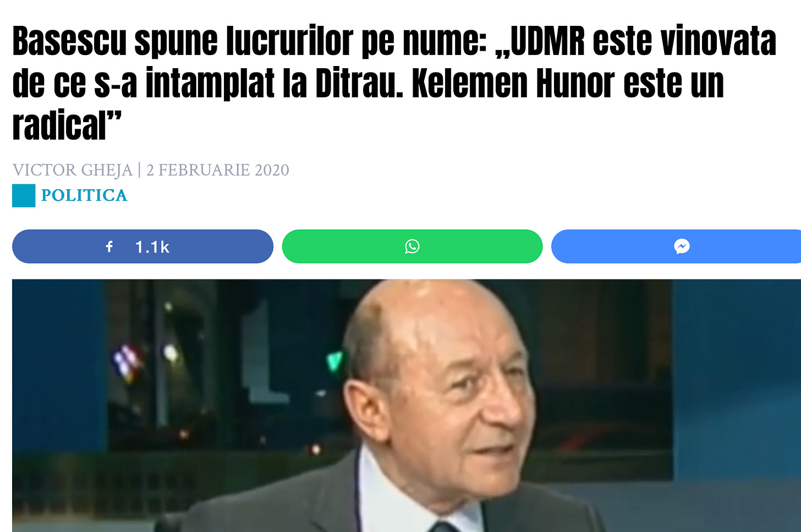
Task: Click the word "radical" in the headline
Action: click(59, 125)
